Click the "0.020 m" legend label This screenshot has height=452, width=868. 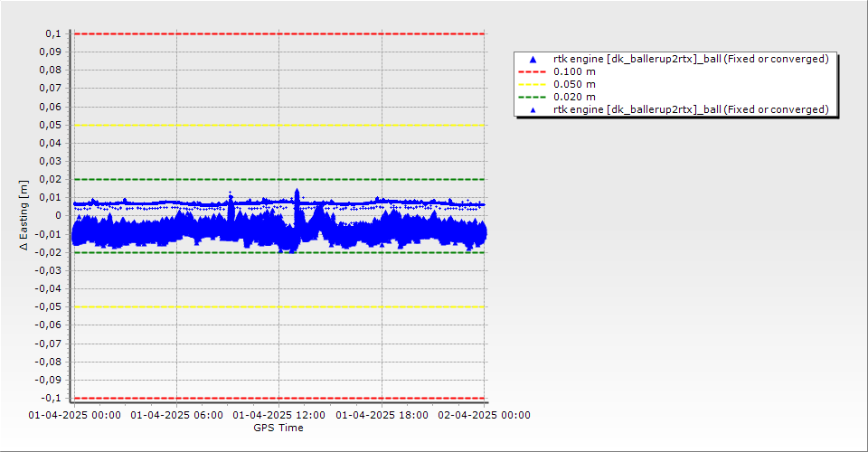575,98
